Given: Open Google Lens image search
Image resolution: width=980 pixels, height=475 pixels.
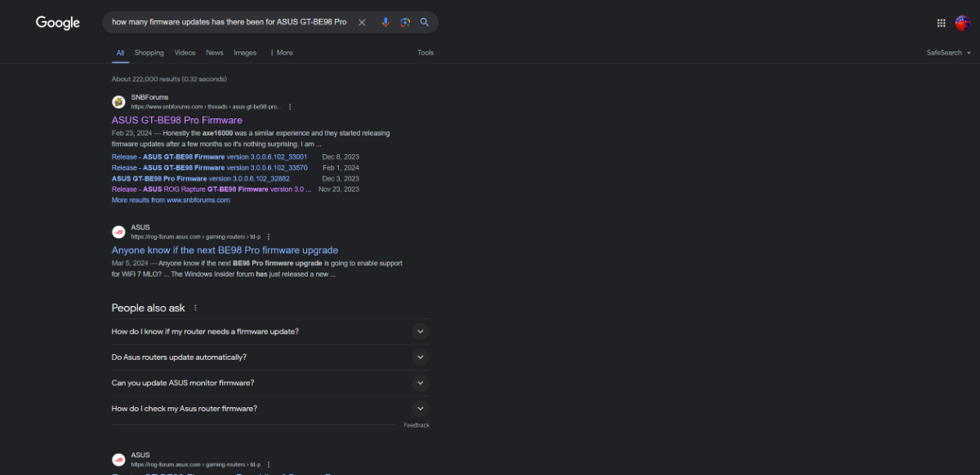Looking at the screenshot, I should click(405, 22).
